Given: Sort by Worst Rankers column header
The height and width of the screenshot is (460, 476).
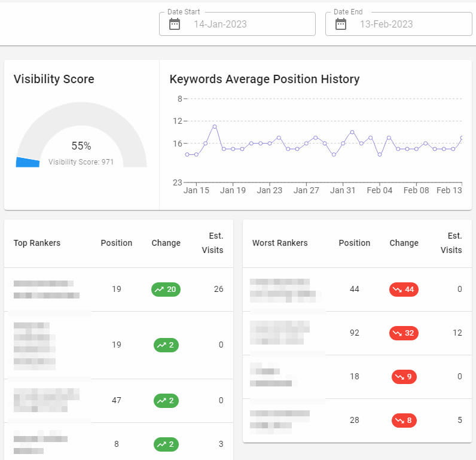Looking at the screenshot, I should coord(280,243).
